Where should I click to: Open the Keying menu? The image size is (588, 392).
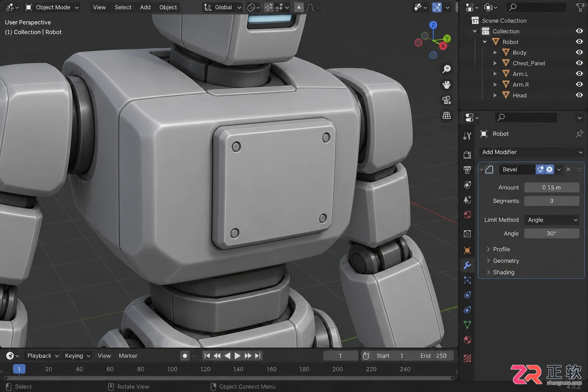78,356
